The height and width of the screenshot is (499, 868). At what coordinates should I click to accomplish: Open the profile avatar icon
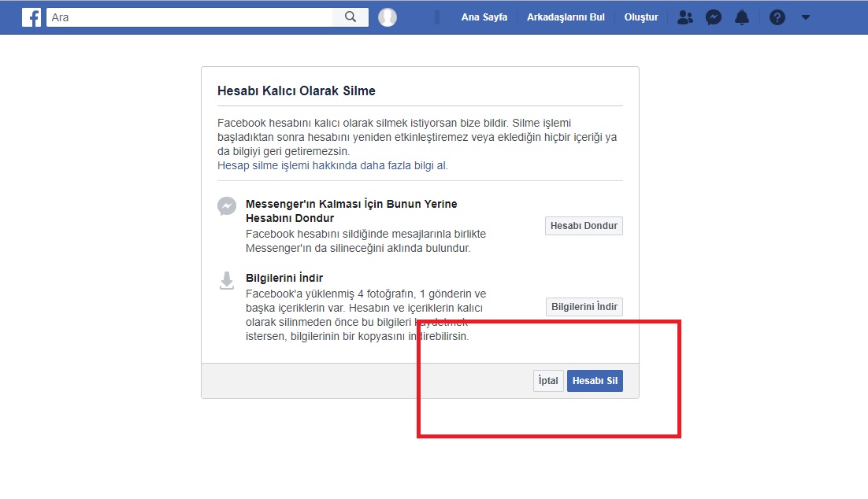tap(388, 17)
